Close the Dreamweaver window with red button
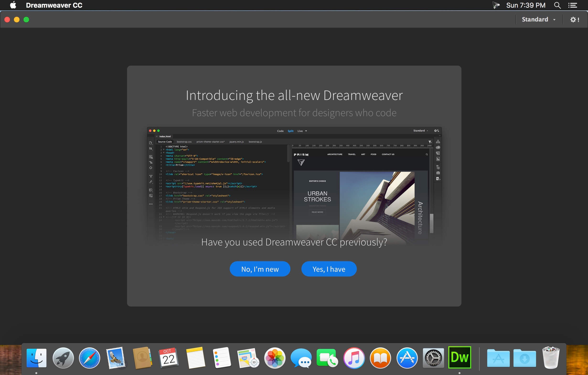 7,20
